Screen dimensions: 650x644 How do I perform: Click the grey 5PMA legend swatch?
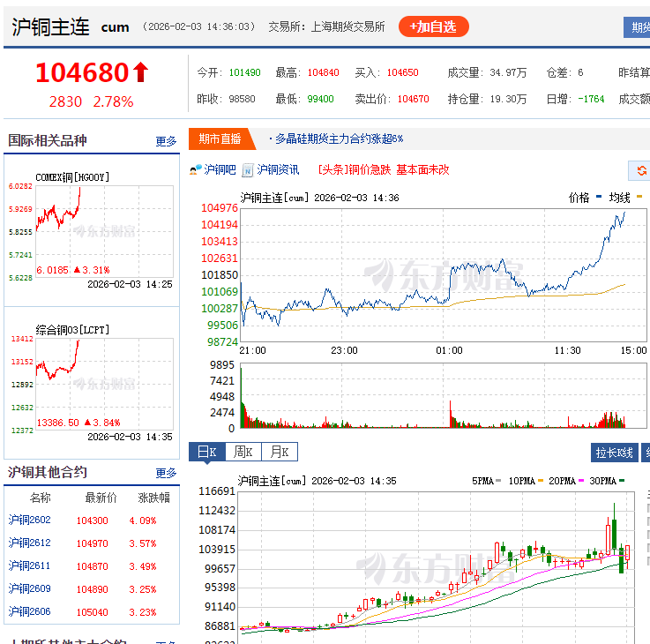coord(498,481)
